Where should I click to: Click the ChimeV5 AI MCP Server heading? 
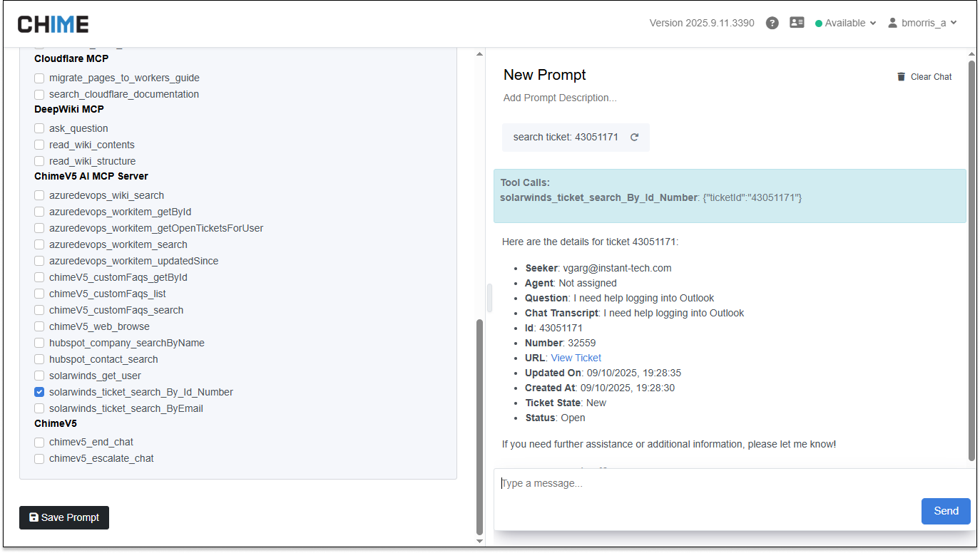91,176
